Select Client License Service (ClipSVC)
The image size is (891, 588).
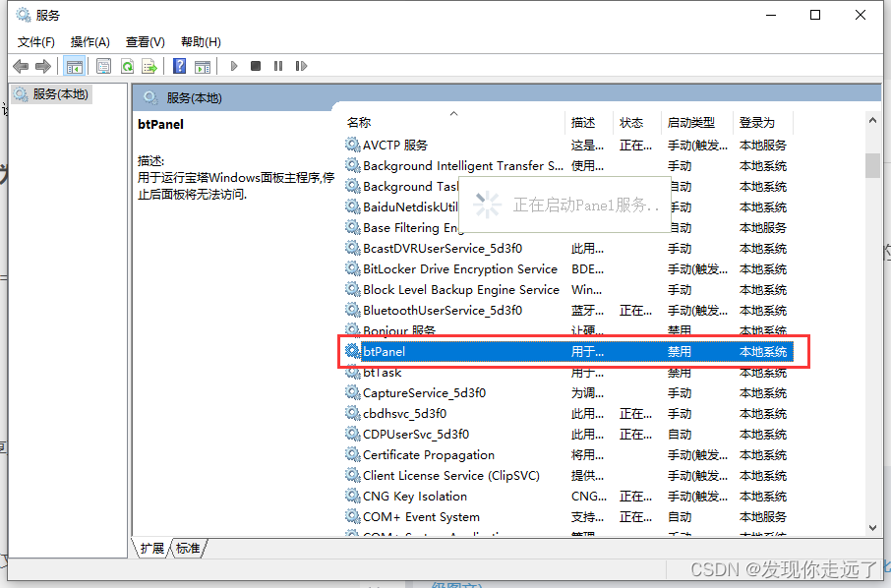click(x=568, y=476)
